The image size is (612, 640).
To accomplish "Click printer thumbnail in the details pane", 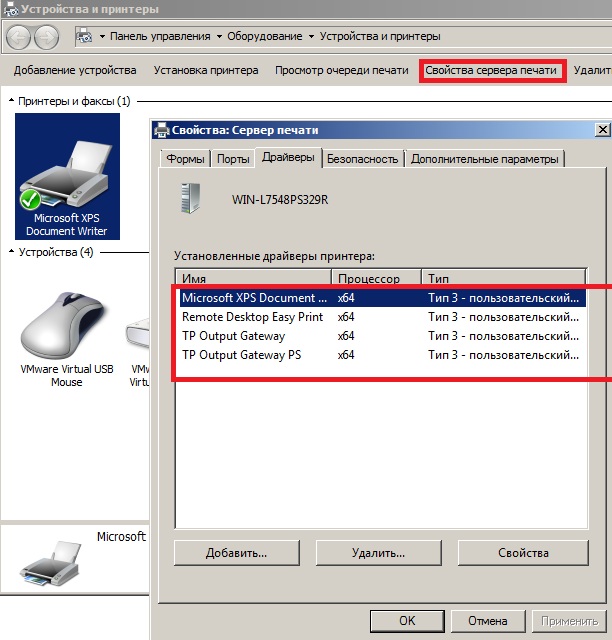I will tap(50, 564).
